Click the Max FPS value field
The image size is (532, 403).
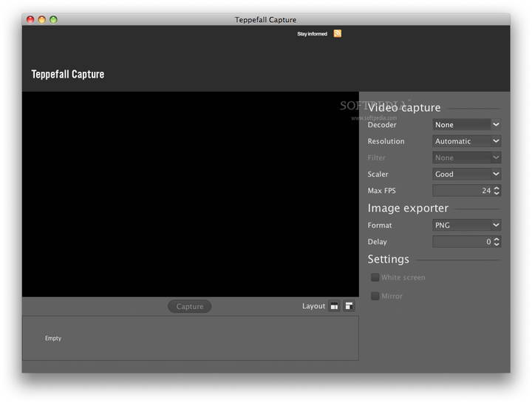(x=462, y=191)
